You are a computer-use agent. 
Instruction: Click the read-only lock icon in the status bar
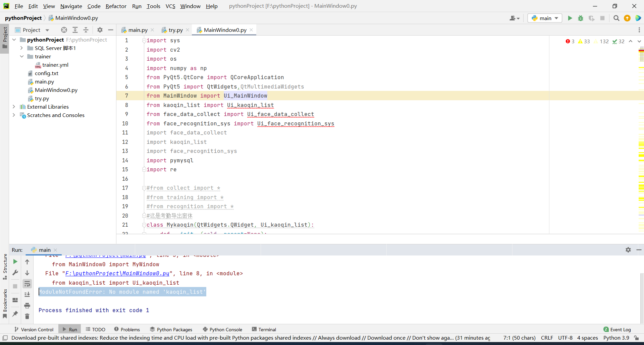[x=636, y=338]
